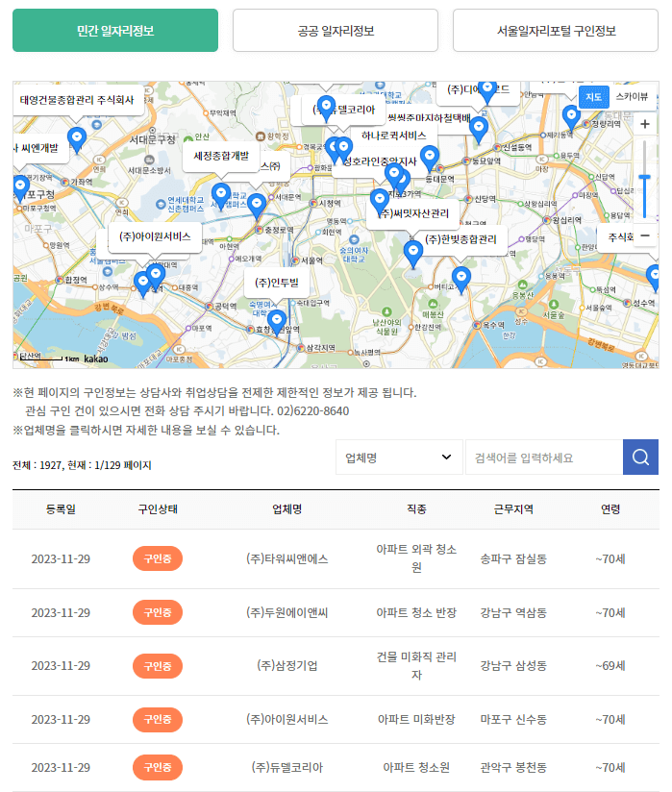Click the ~69세 age cell
The image size is (672, 792).
(x=610, y=666)
